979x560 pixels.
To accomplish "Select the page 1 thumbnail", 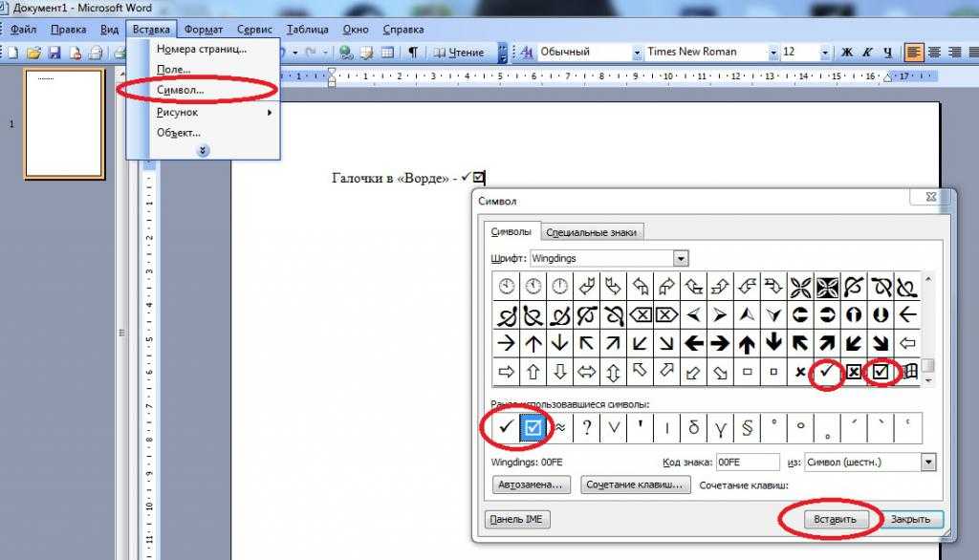I will coord(64,123).
